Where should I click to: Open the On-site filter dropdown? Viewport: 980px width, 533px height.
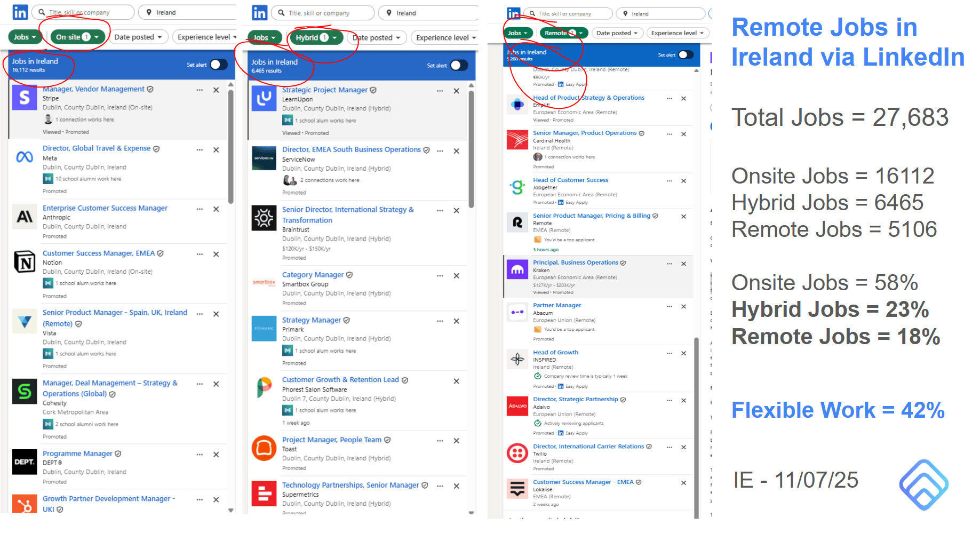(78, 37)
